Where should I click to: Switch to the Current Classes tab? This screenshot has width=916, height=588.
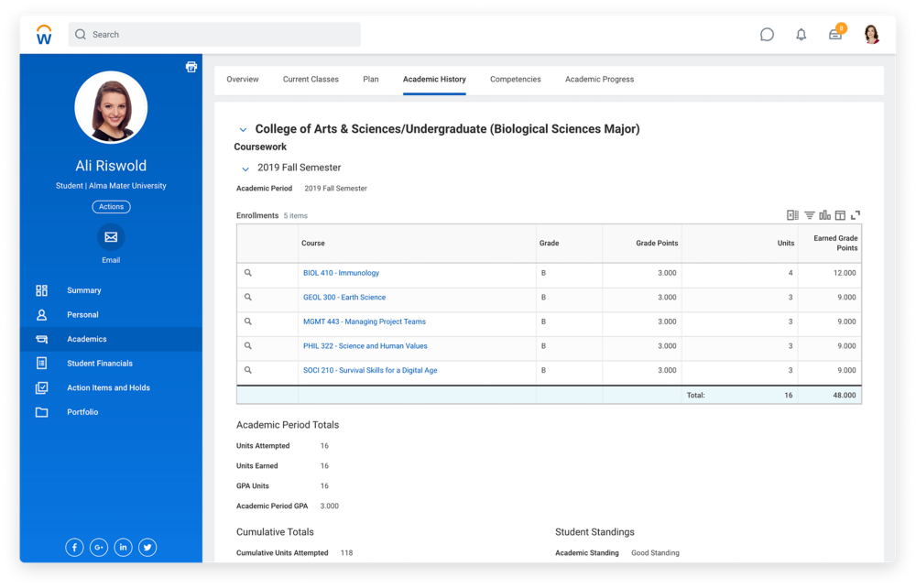[x=311, y=80]
